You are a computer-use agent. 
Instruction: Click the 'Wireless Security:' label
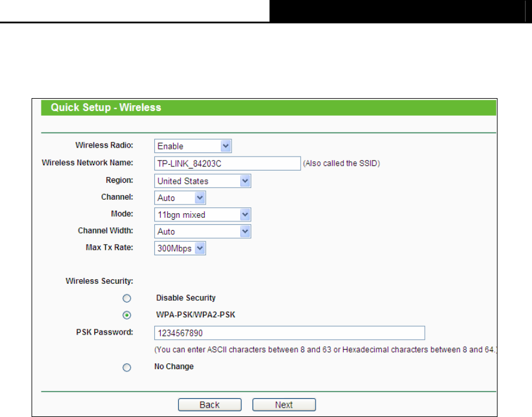click(x=99, y=281)
